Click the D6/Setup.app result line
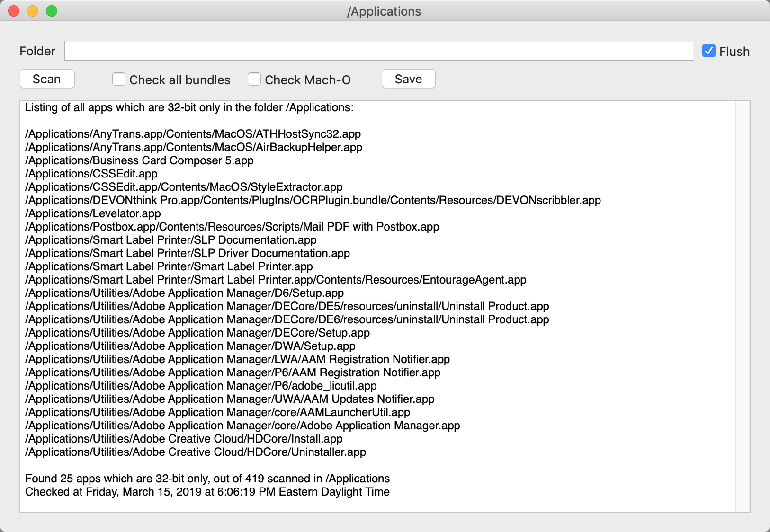The image size is (770, 532). click(x=185, y=293)
